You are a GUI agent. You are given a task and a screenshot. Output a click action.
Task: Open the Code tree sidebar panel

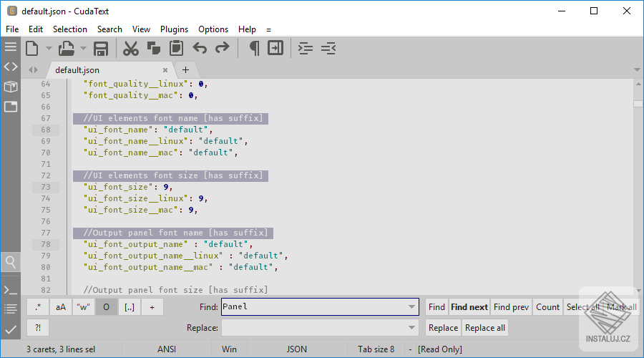tap(10, 67)
